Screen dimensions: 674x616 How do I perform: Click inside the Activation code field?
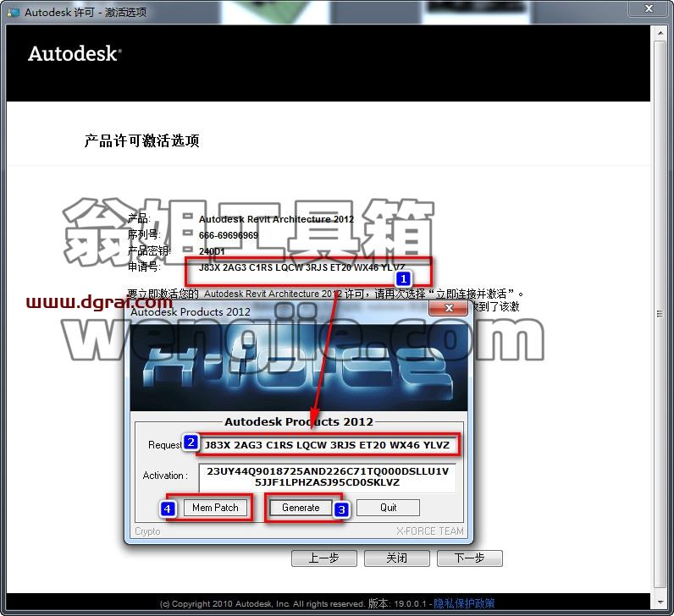tap(327, 477)
